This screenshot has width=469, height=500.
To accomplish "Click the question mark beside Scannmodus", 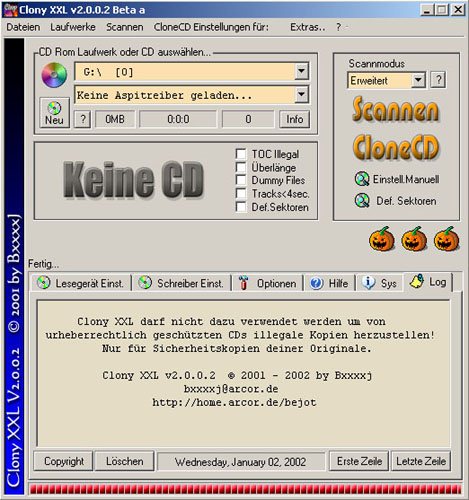I will tap(438, 80).
